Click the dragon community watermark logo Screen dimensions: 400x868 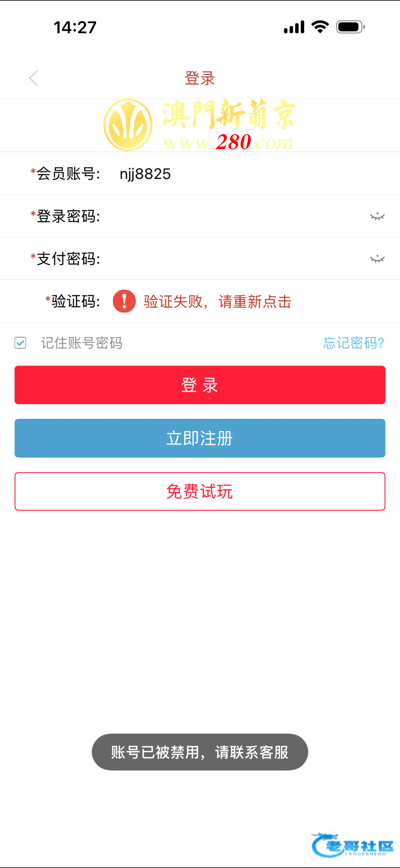tap(352, 845)
